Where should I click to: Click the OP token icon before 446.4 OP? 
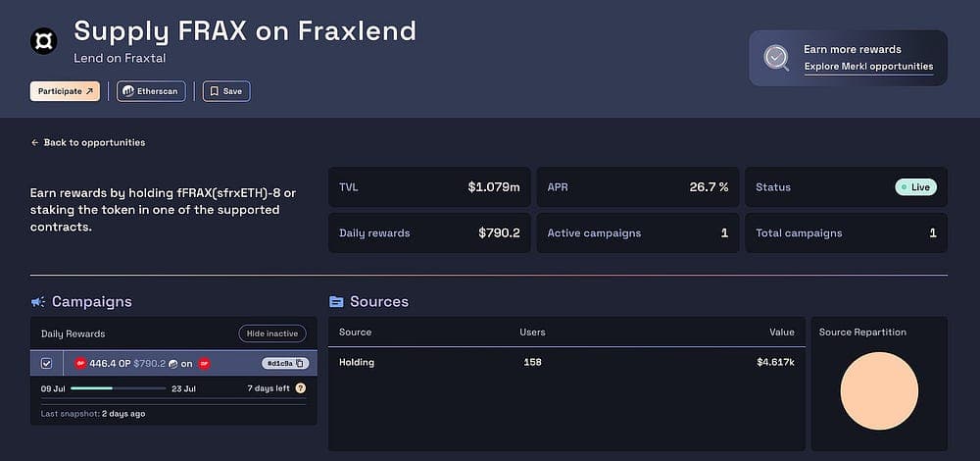click(x=80, y=364)
